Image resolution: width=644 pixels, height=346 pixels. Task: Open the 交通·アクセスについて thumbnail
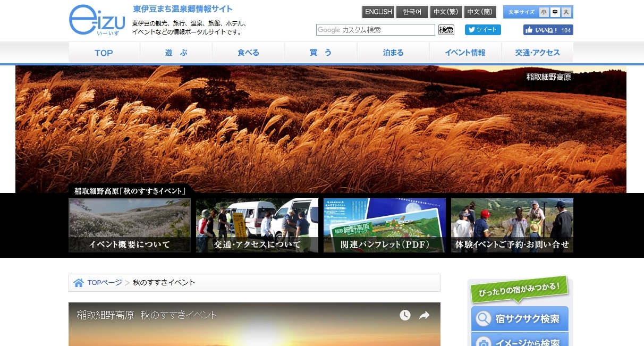(x=257, y=225)
